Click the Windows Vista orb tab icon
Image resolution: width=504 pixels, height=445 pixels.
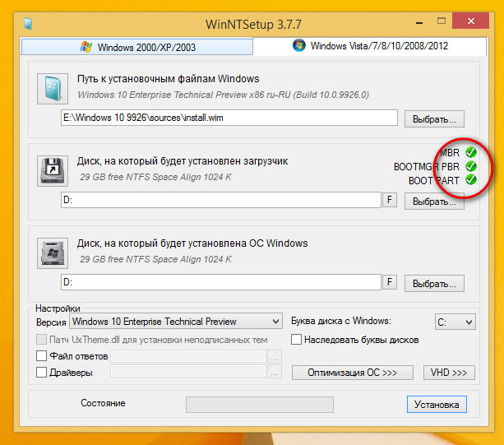tap(299, 45)
